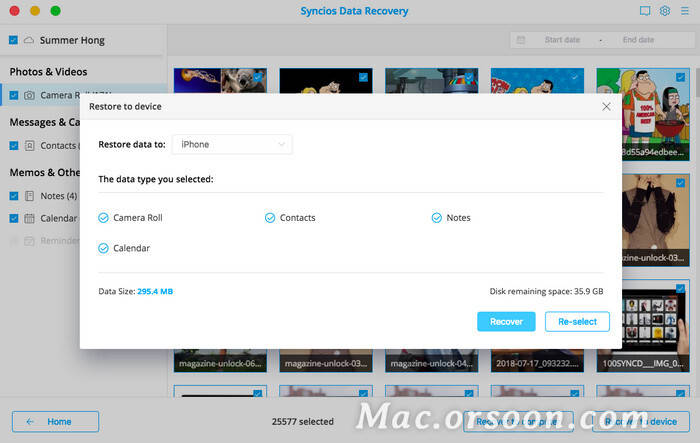Screen dimensions: 700x443
Task: Go back with the Home button
Action: (x=55, y=422)
